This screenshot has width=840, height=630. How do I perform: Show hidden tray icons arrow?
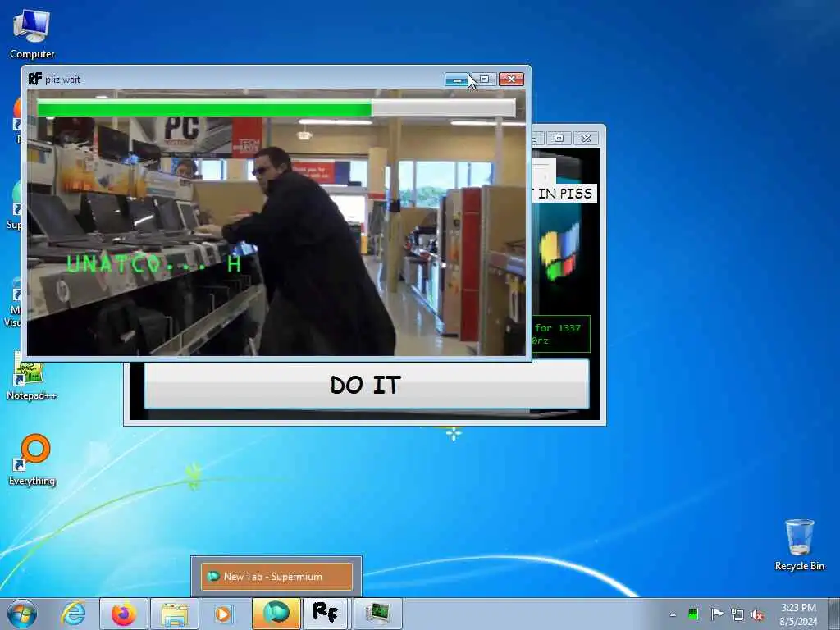pos(673,614)
